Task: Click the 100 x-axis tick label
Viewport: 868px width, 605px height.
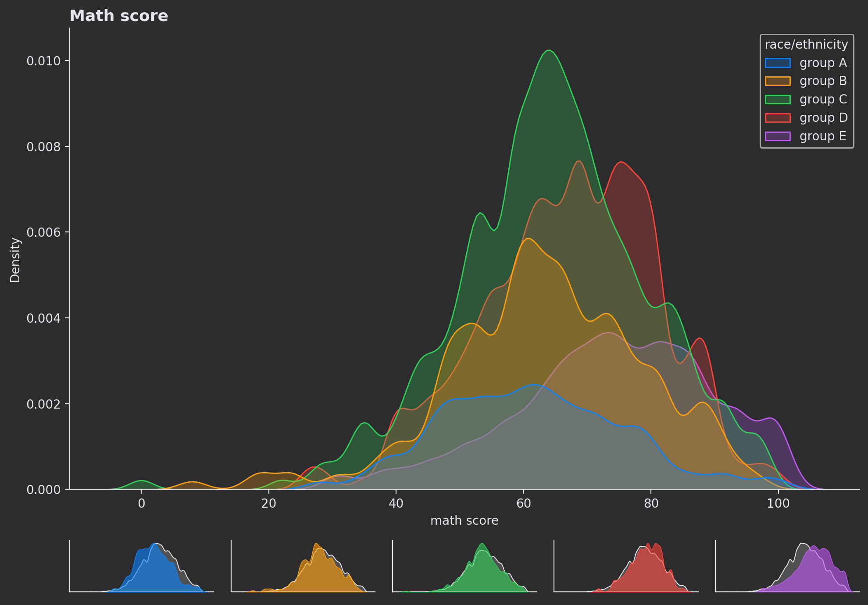Action: click(x=778, y=504)
